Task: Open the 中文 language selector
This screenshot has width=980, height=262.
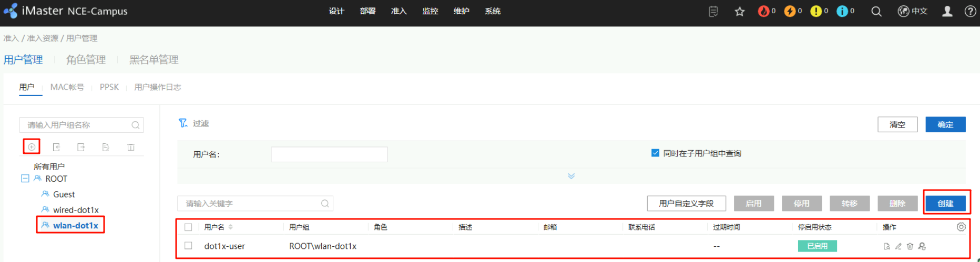Action: pyautogui.click(x=913, y=12)
